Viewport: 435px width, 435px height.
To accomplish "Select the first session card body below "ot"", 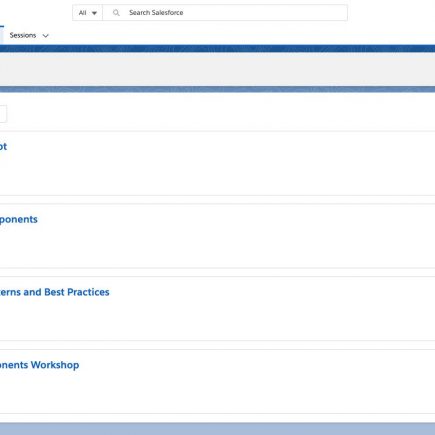I will pyautogui.click(x=217, y=173).
